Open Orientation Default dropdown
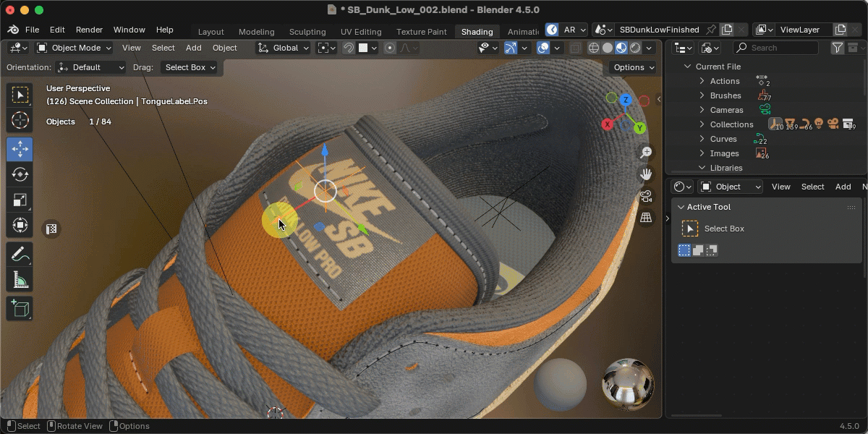Image resolution: width=868 pixels, height=434 pixels. [x=91, y=67]
